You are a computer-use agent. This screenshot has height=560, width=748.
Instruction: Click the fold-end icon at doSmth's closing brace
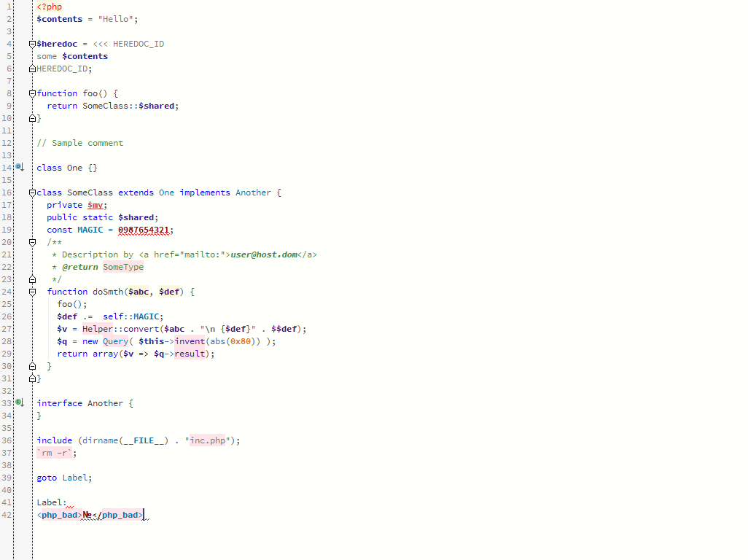pos(31,365)
